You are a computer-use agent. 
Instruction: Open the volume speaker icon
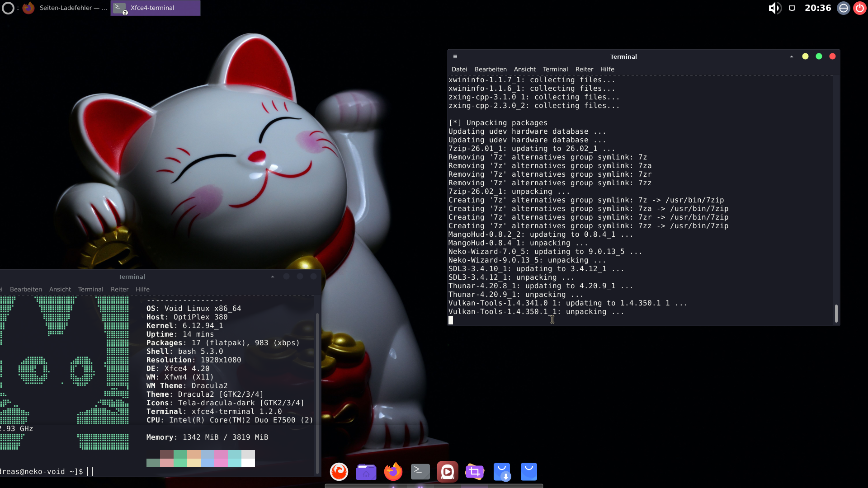(775, 8)
